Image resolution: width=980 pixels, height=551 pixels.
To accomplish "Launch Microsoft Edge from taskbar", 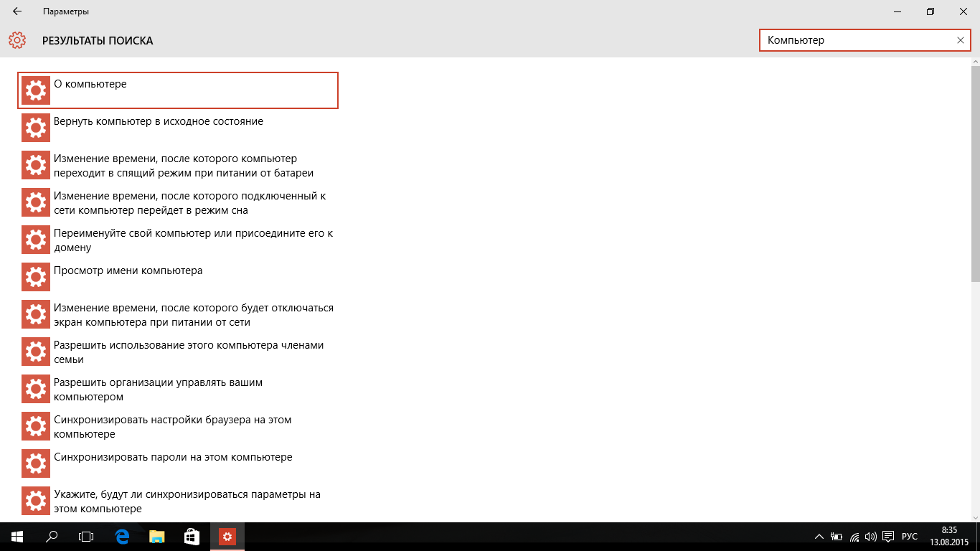I will coord(122,537).
